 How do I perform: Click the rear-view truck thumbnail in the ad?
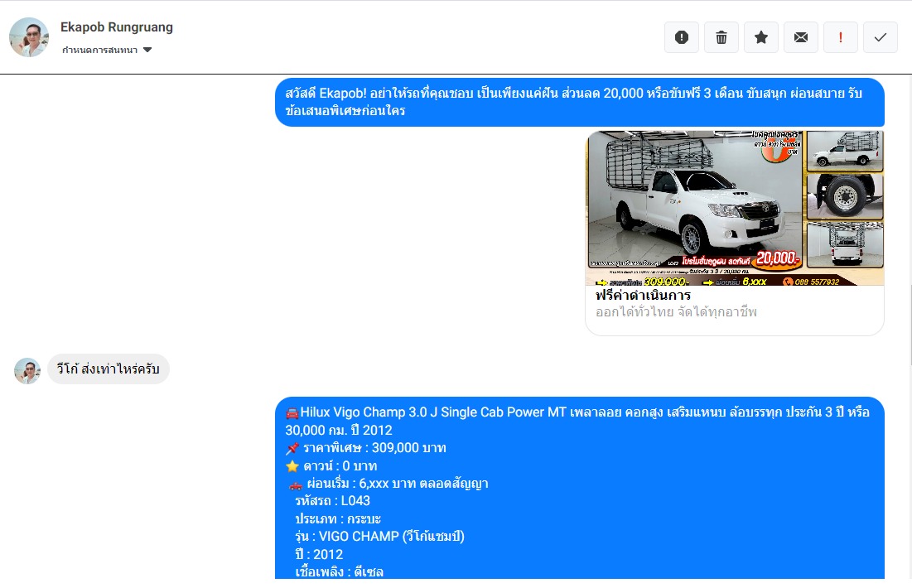point(845,244)
